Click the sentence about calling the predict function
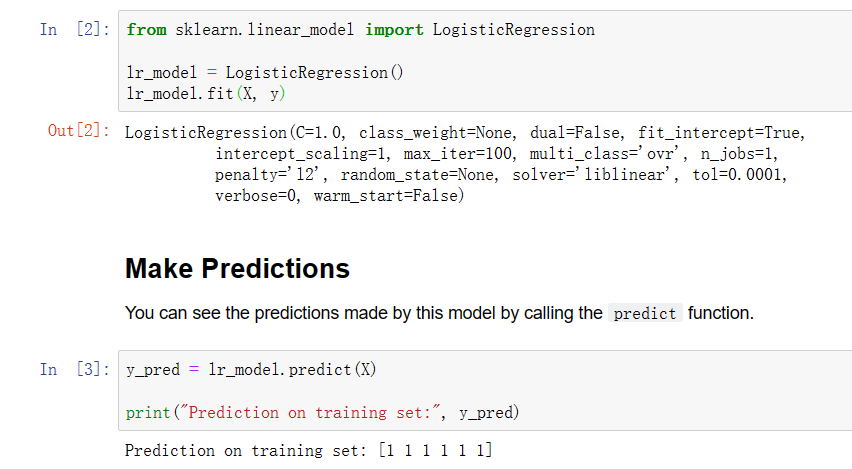Image resolution: width=852 pixels, height=469 pixels. point(439,313)
